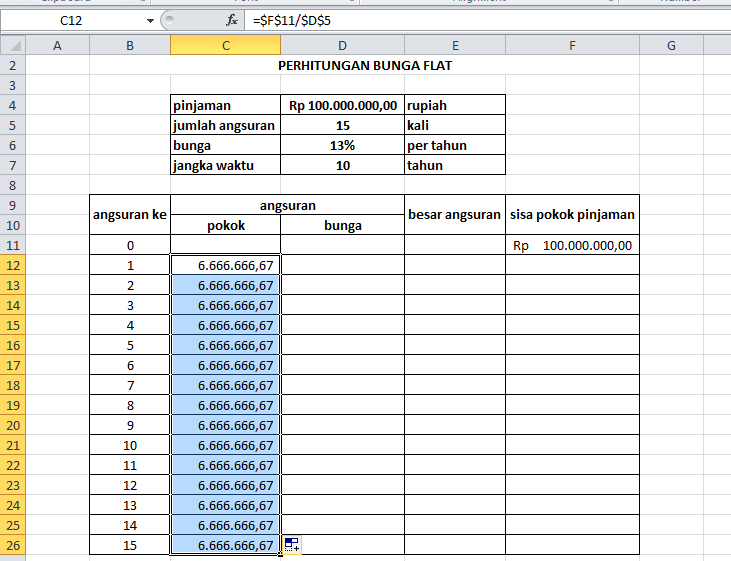Select column A header
This screenshot has width=731, height=561.
(x=57, y=46)
